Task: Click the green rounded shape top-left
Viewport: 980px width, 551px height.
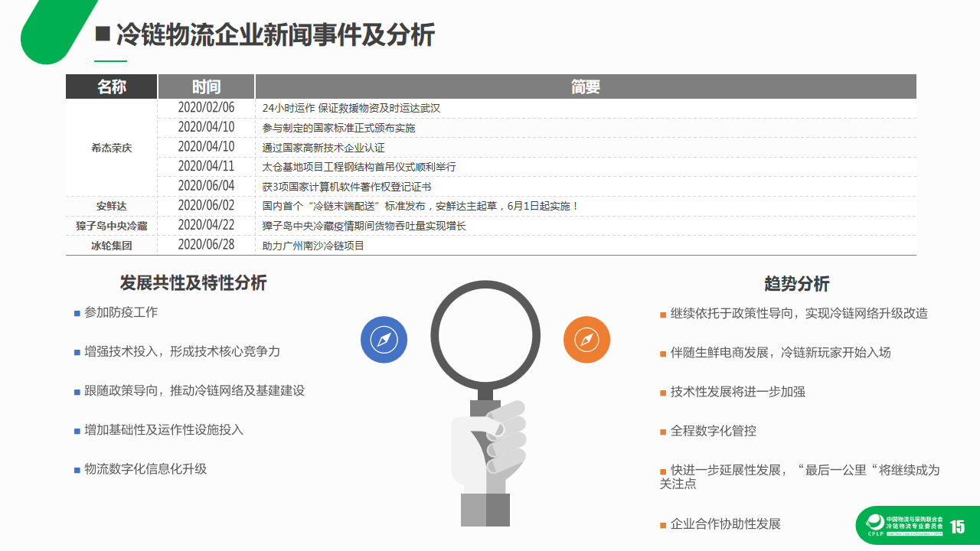Action: 54,31
